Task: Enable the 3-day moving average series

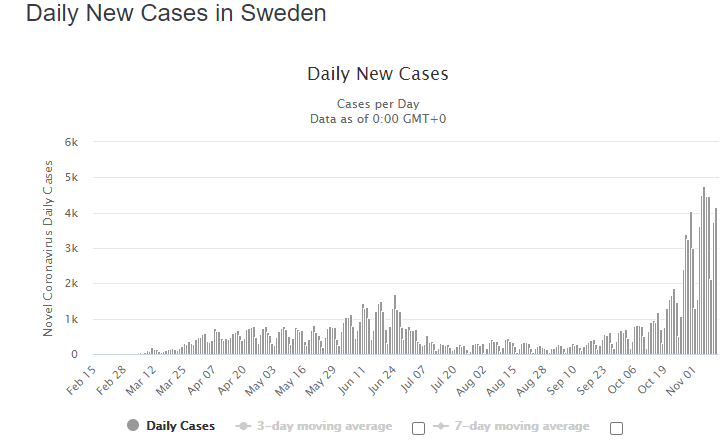Action: 325,426
